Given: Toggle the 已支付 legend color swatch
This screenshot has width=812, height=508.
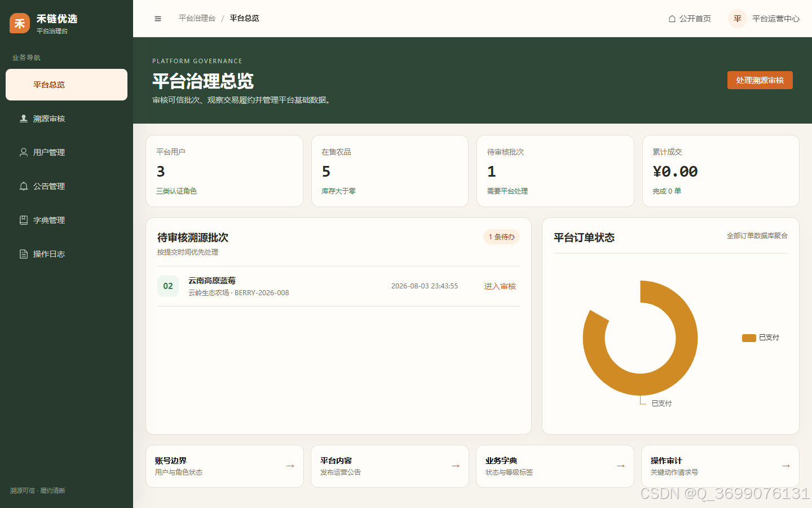Looking at the screenshot, I should (749, 338).
